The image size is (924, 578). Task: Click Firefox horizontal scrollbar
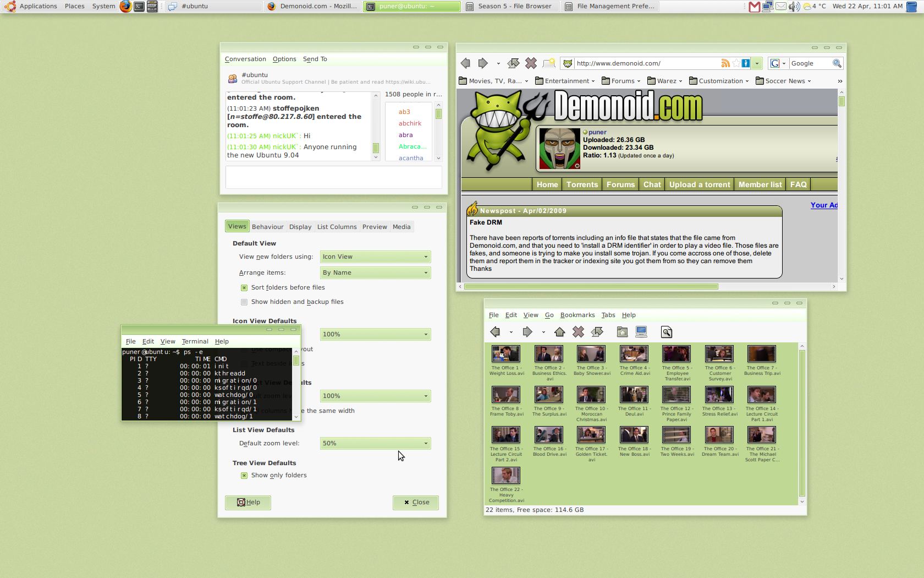click(591, 287)
